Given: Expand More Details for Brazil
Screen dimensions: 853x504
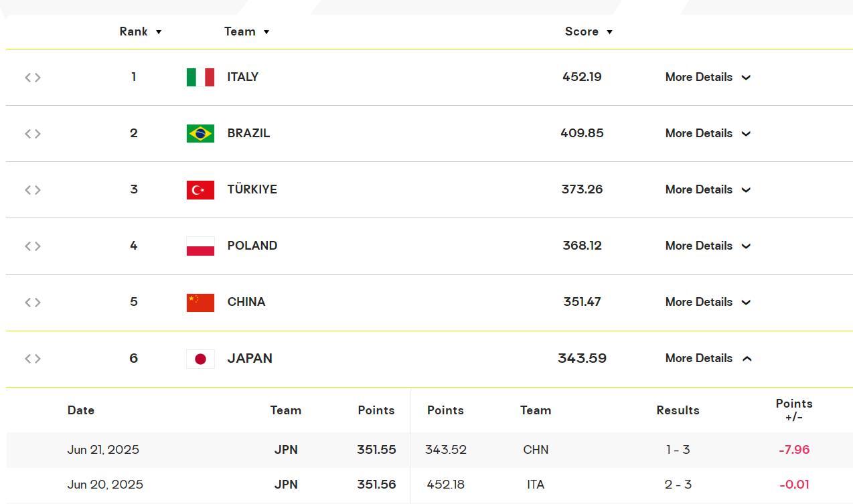Looking at the screenshot, I should [x=708, y=133].
